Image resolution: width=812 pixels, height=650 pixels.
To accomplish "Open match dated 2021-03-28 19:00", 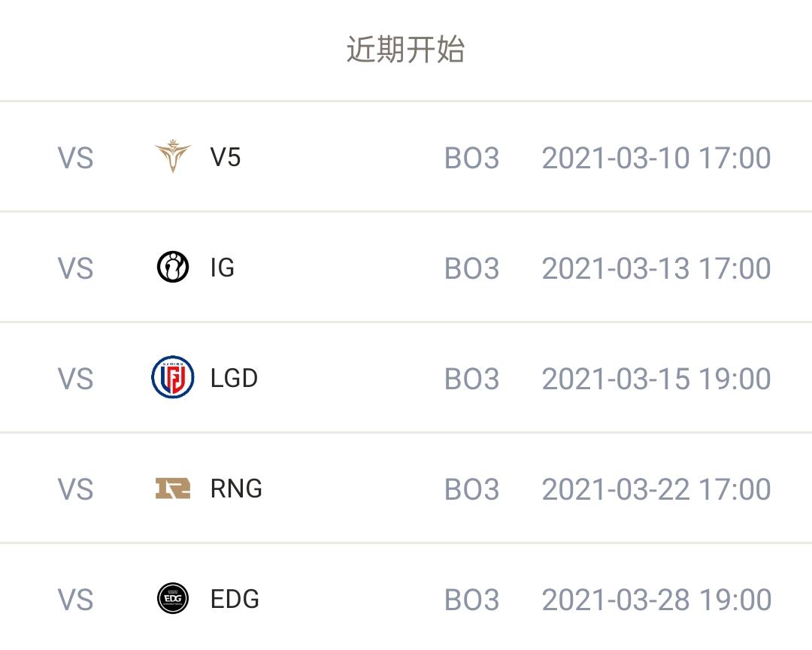I will (x=656, y=600).
